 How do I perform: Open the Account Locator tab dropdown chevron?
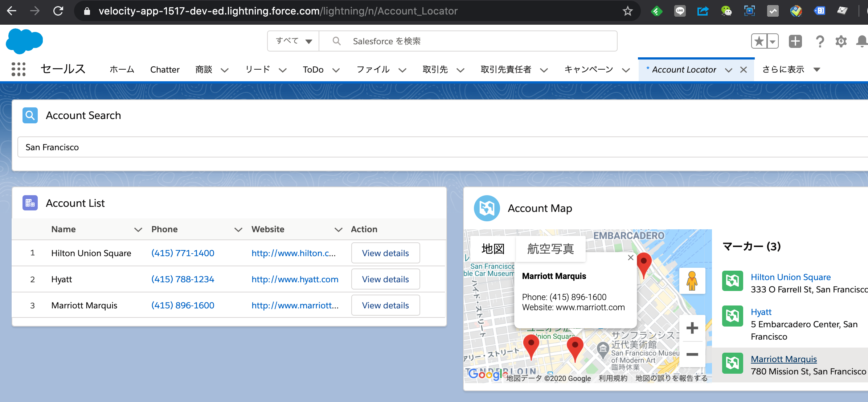pyautogui.click(x=728, y=70)
